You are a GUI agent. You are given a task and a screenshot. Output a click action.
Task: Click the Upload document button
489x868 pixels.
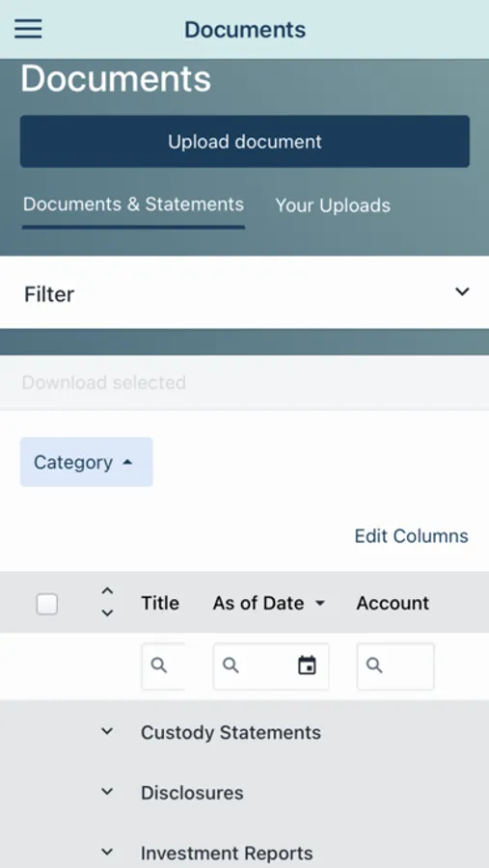[245, 141]
